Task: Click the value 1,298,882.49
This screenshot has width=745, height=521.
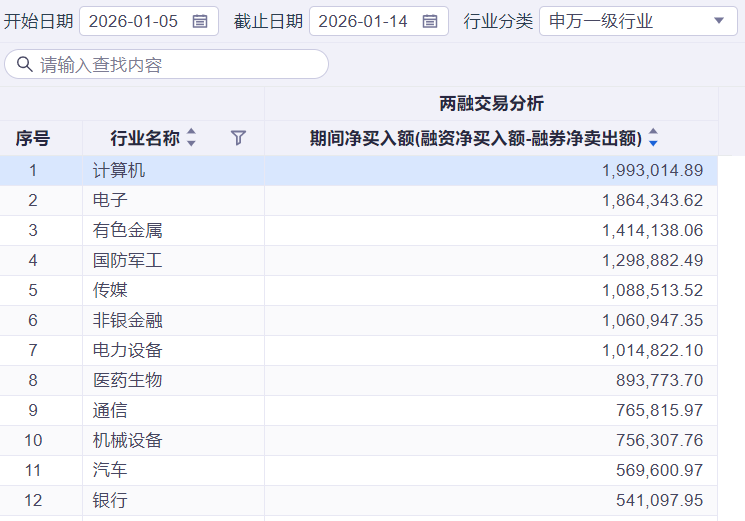Action: click(652, 260)
